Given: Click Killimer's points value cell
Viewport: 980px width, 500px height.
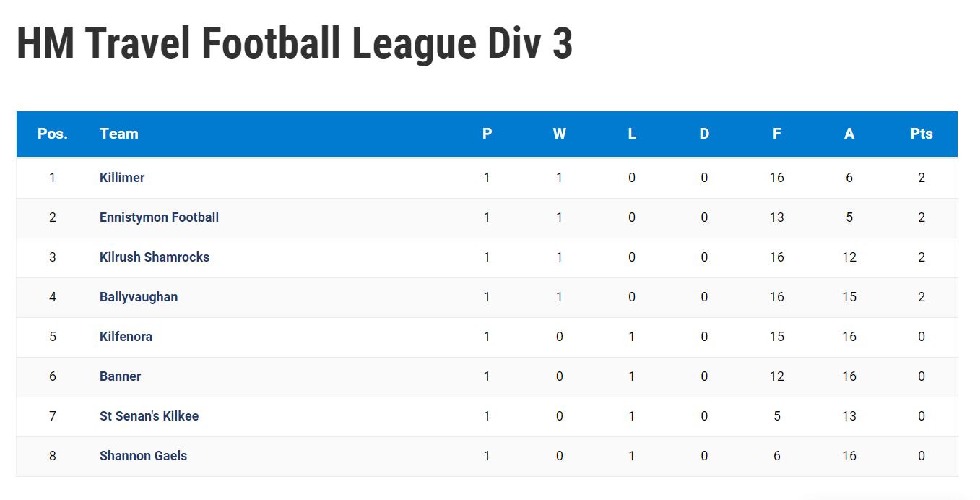Looking at the screenshot, I should tap(922, 178).
